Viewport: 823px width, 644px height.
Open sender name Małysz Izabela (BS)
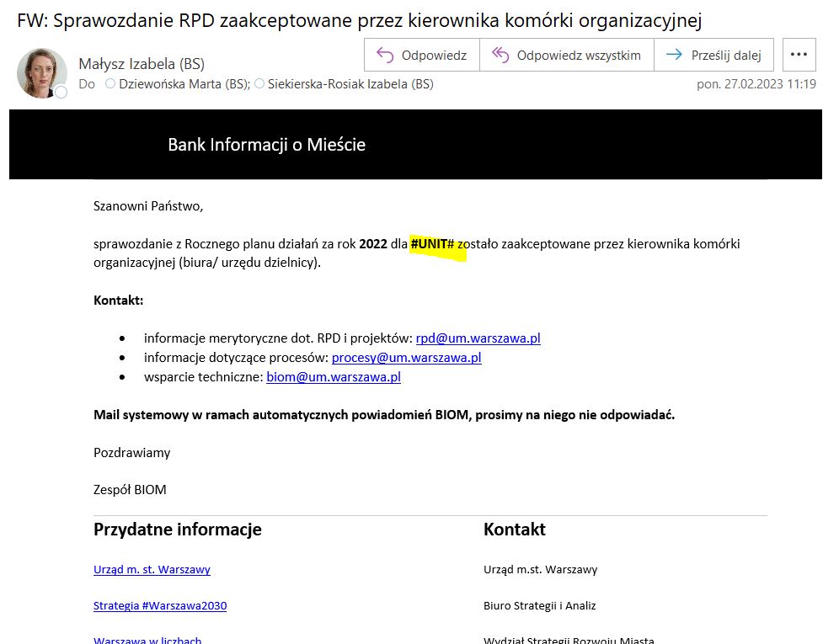click(142, 64)
